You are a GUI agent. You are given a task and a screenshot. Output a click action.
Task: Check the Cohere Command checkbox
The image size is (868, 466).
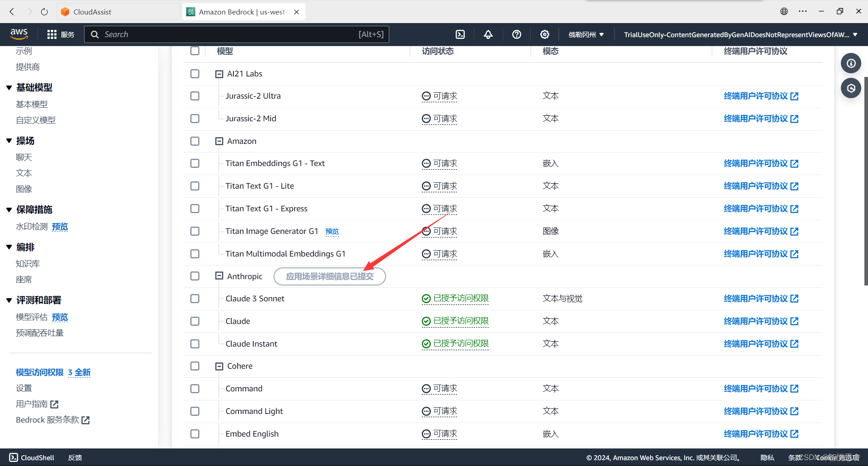point(195,389)
